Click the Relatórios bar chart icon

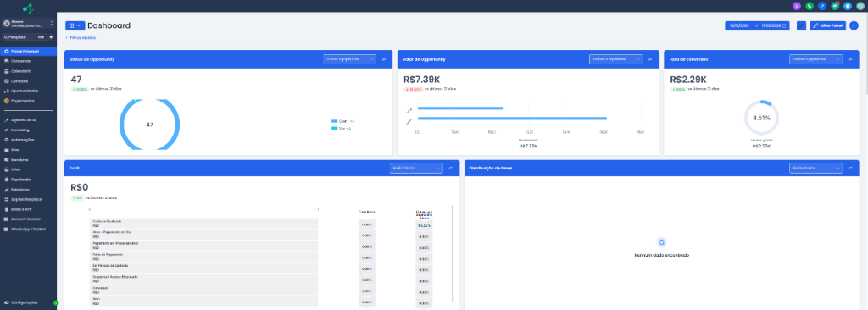[6, 190]
